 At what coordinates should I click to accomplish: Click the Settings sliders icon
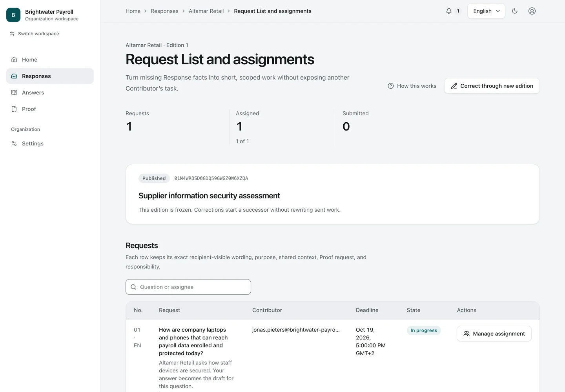14,143
